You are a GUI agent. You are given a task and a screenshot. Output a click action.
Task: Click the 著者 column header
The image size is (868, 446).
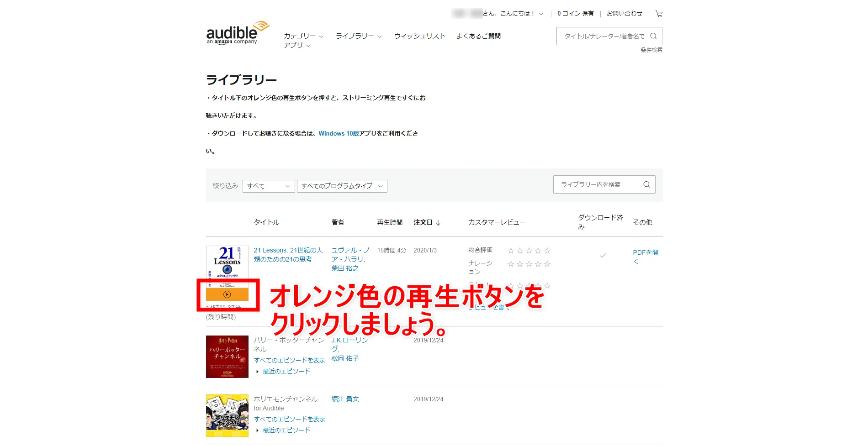pyautogui.click(x=338, y=222)
